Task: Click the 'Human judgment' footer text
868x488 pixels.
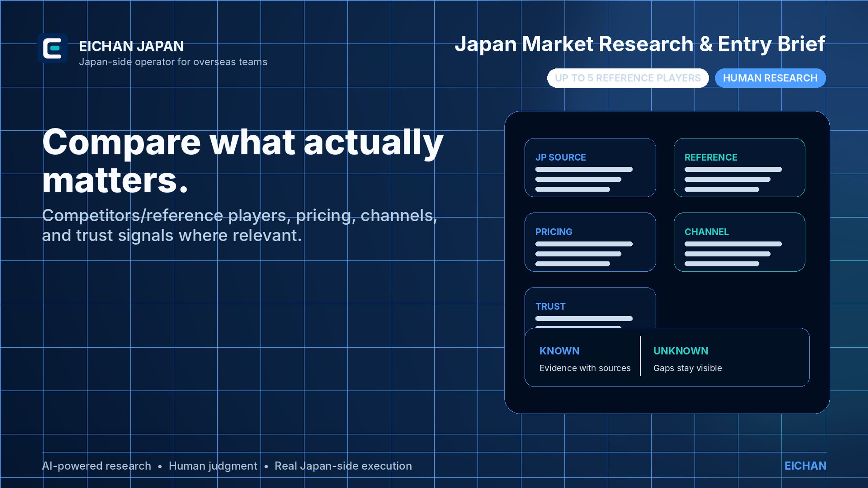Action: click(213, 466)
